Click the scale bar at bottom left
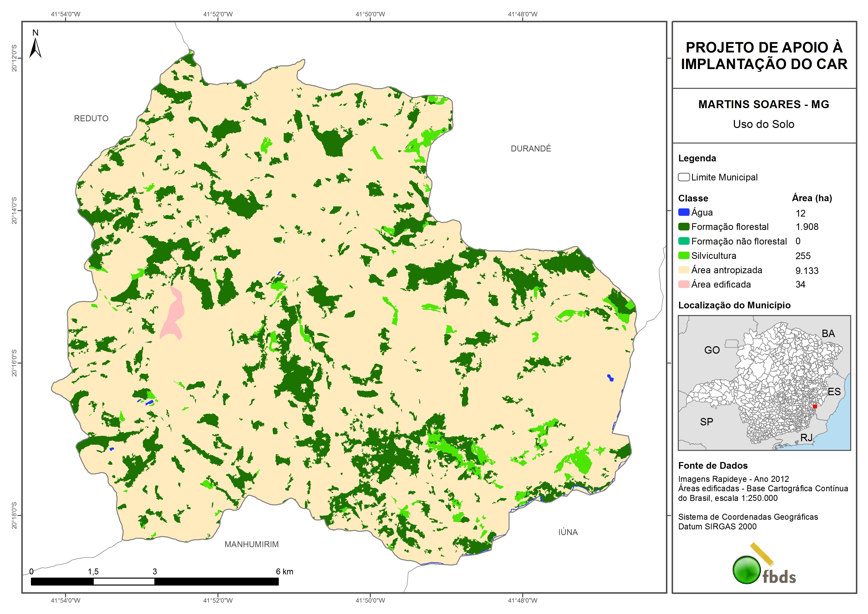The image size is (868, 614). click(155, 582)
